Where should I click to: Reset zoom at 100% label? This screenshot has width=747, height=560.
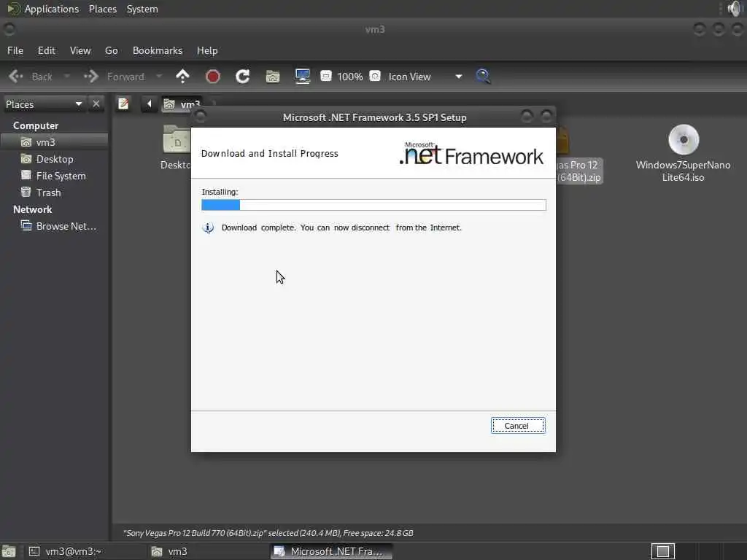pyautogui.click(x=350, y=77)
